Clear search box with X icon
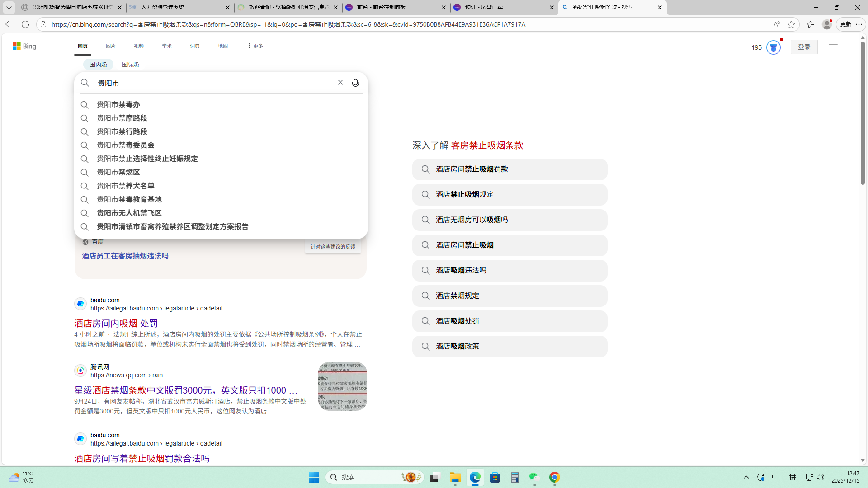868x488 pixels. 340,82
